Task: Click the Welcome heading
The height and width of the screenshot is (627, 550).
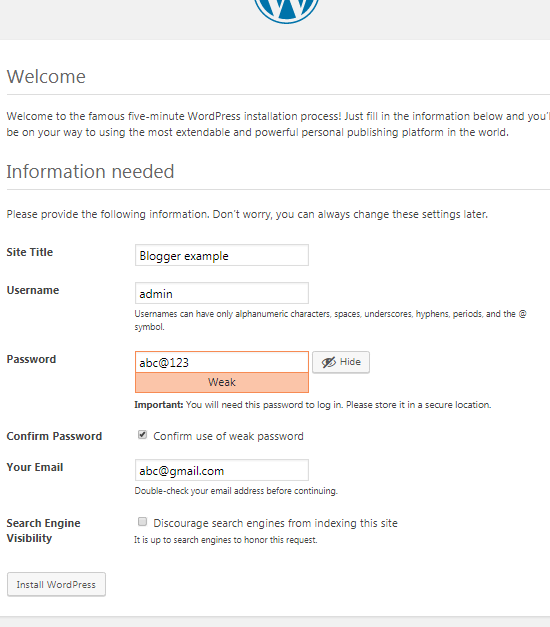Action: point(46,76)
